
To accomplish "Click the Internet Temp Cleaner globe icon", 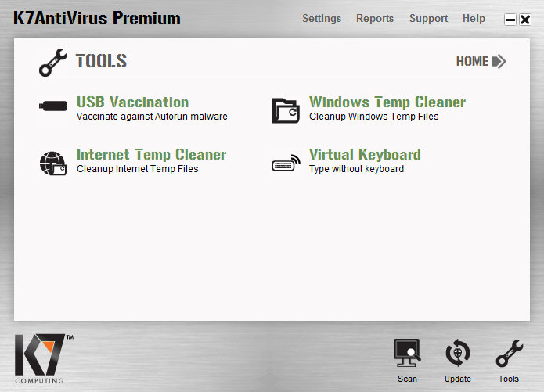I will click(x=52, y=164).
